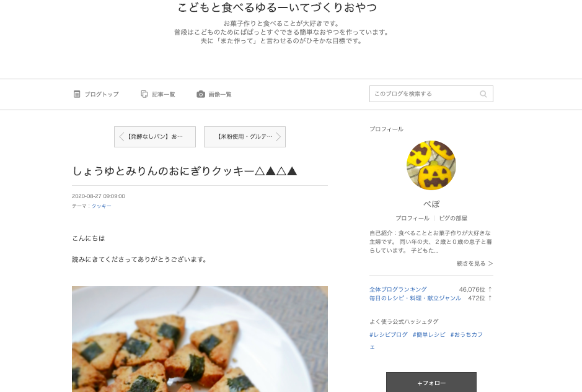
Task: Click the #簡単レシピ hashtag
Action: pyautogui.click(x=429, y=334)
